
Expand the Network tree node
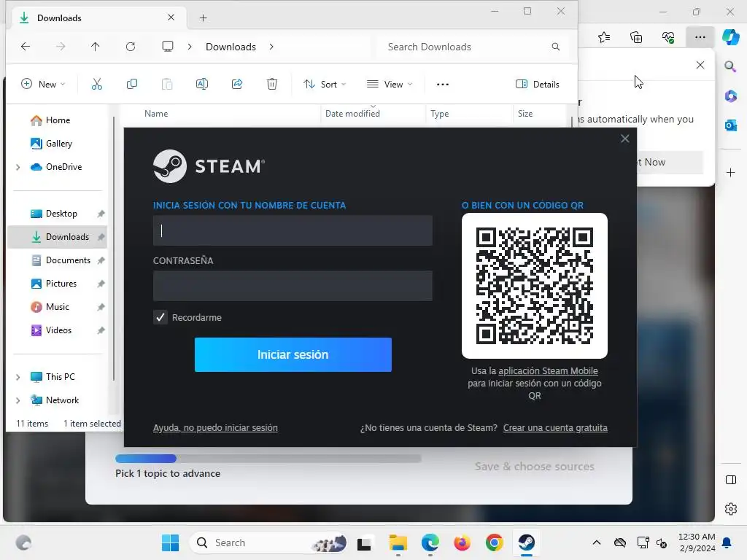pos(18,400)
